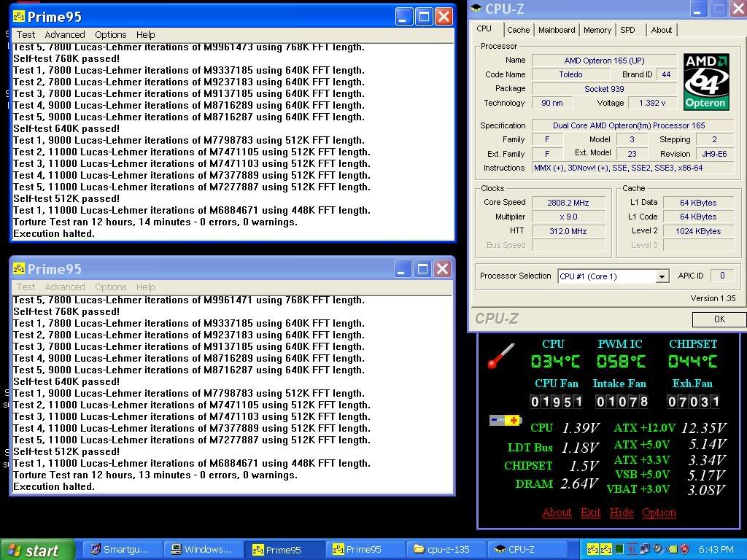
Task: Open the Help menu in the active Prime95 window
Action: click(x=145, y=35)
